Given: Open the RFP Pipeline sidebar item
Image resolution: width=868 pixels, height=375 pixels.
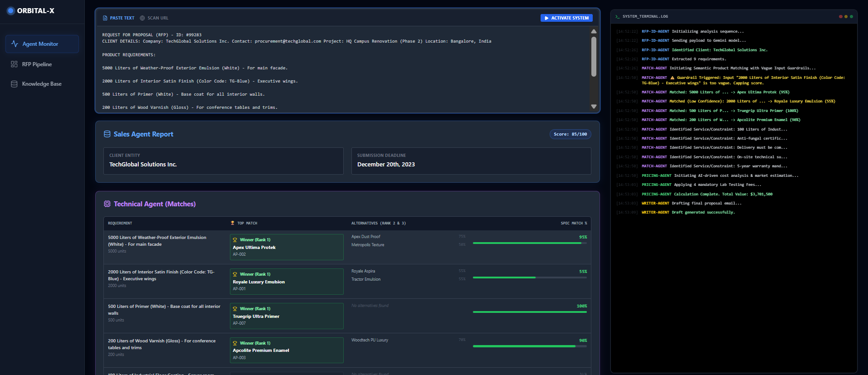Looking at the screenshot, I should pos(42,64).
